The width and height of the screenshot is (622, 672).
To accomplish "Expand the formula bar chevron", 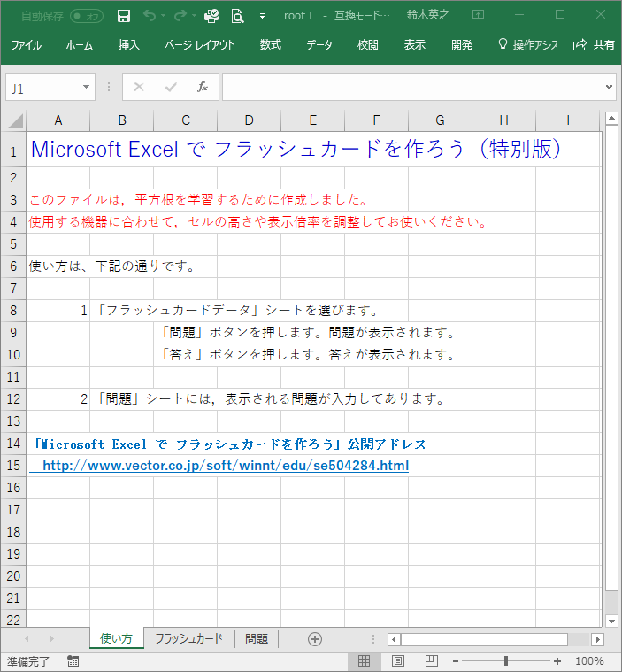I will pyautogui.click(x=609, y=87).
